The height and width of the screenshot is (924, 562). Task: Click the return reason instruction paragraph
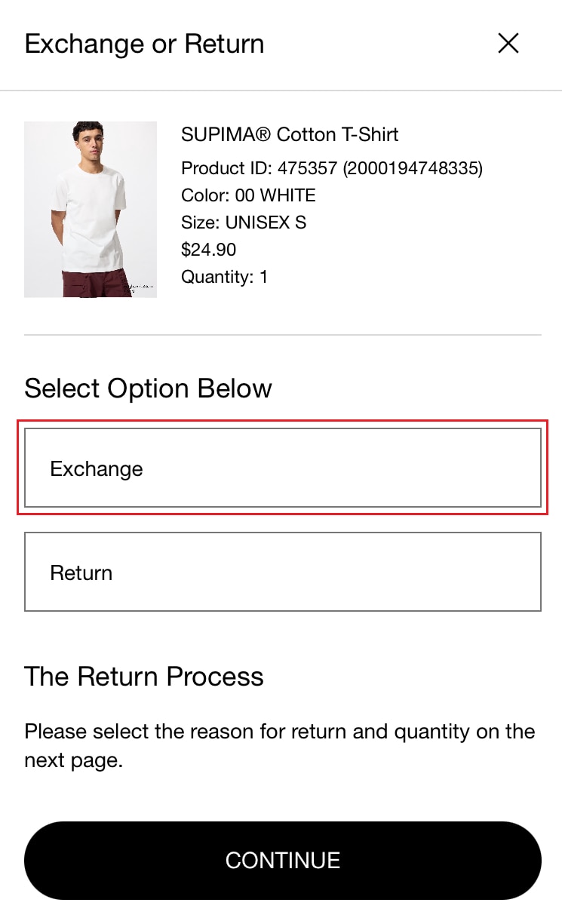click(279, 745)
